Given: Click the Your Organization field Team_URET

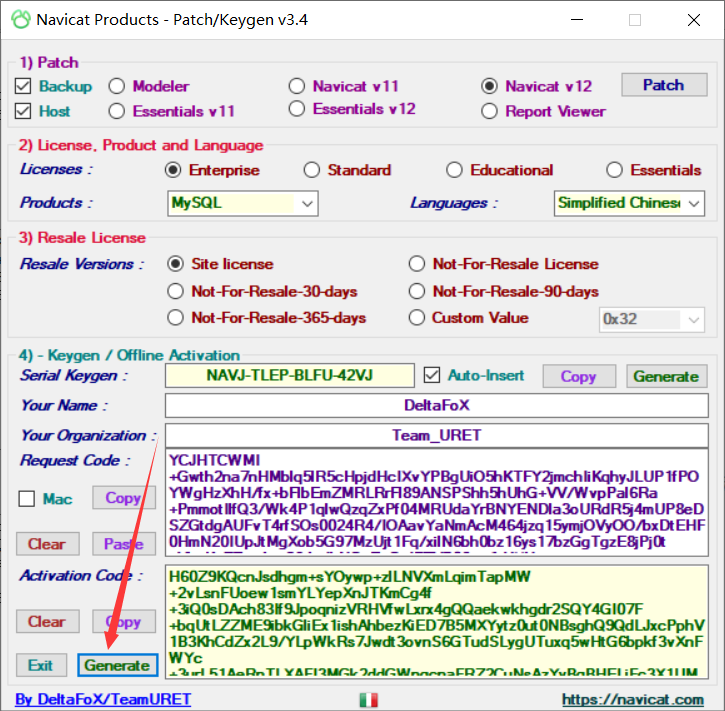Looking at the screenshot, I should click(436, 435).
